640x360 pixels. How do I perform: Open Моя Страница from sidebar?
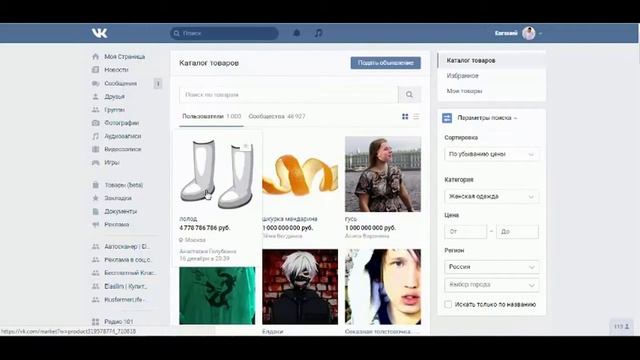click(124, 57)
